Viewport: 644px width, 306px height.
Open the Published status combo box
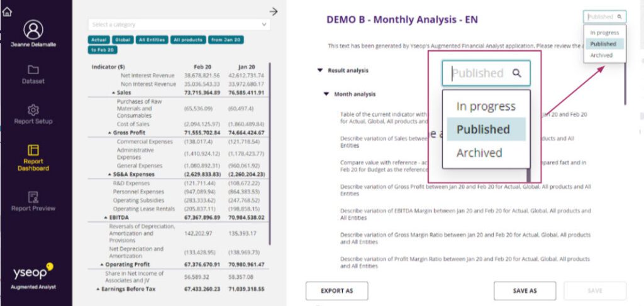coord(604,17)
